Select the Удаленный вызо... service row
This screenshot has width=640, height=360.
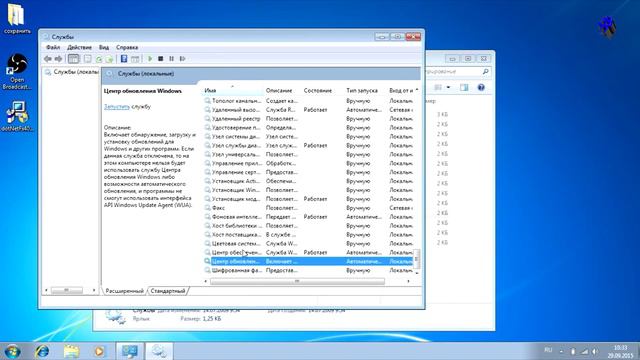coord(308,109)
